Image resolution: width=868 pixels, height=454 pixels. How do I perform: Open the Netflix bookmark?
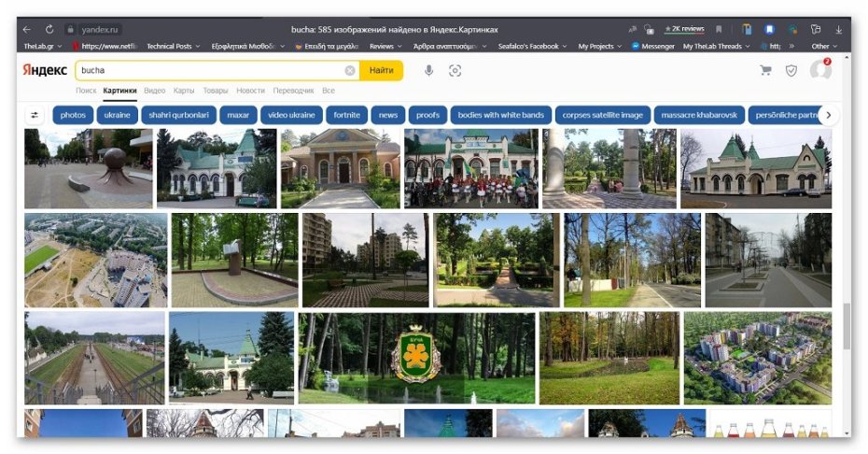point(105,46)
